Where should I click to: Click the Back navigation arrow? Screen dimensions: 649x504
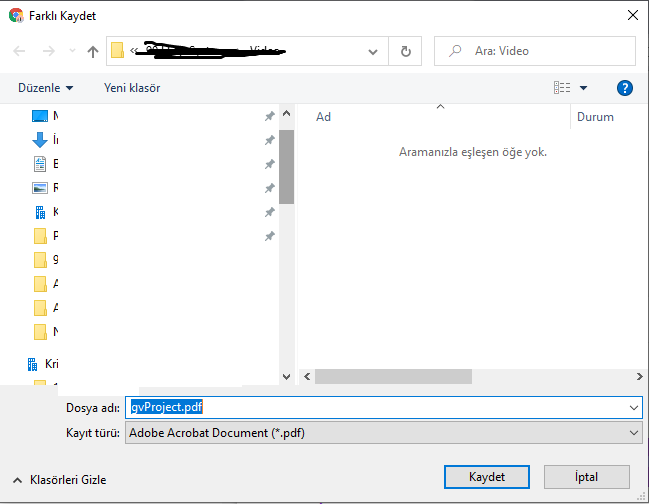(19, 51)
